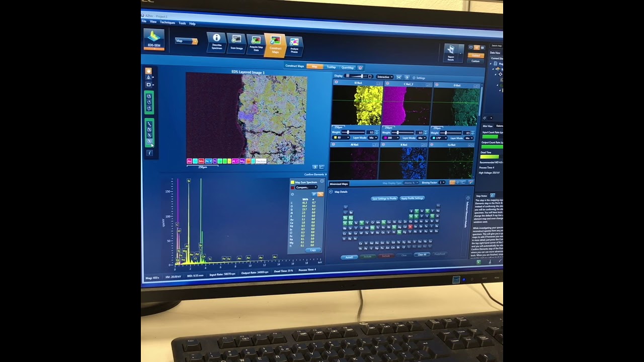Open the View menu
Viewport: 644px width, 362px height.
(153, 22)
